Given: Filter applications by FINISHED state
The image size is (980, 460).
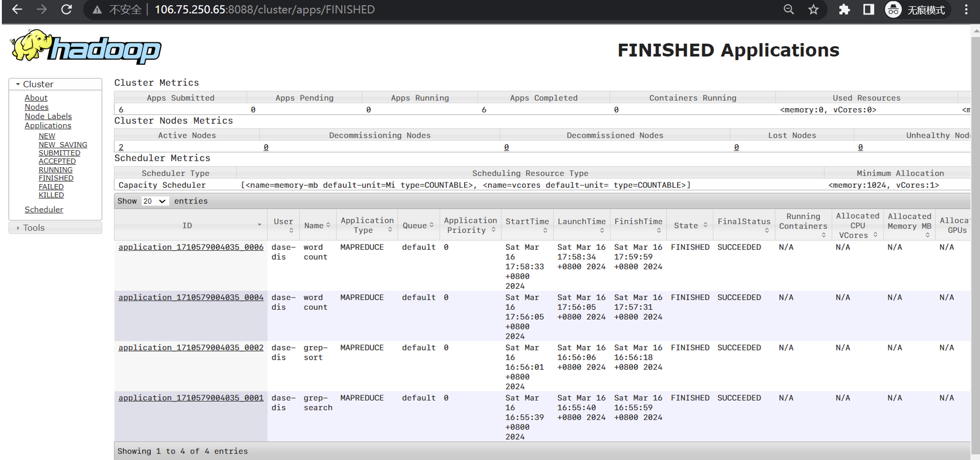Looking at the screenshot, I should [x=56, y=178].
